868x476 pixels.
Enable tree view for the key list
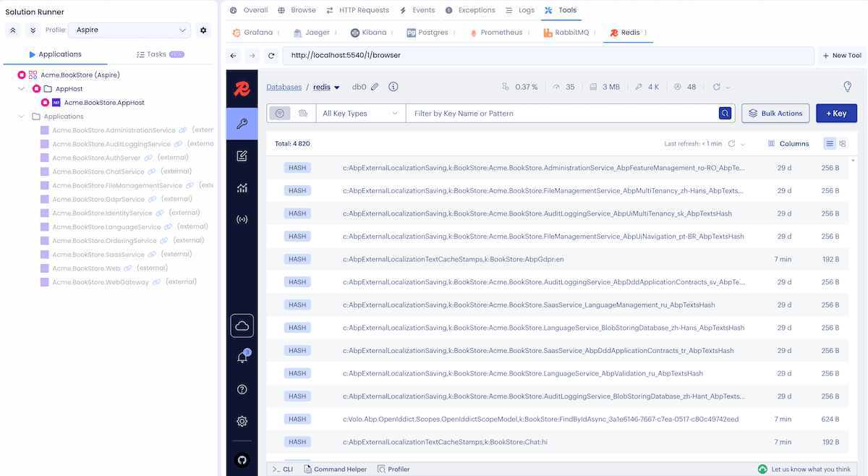click(x=841, y=143)
